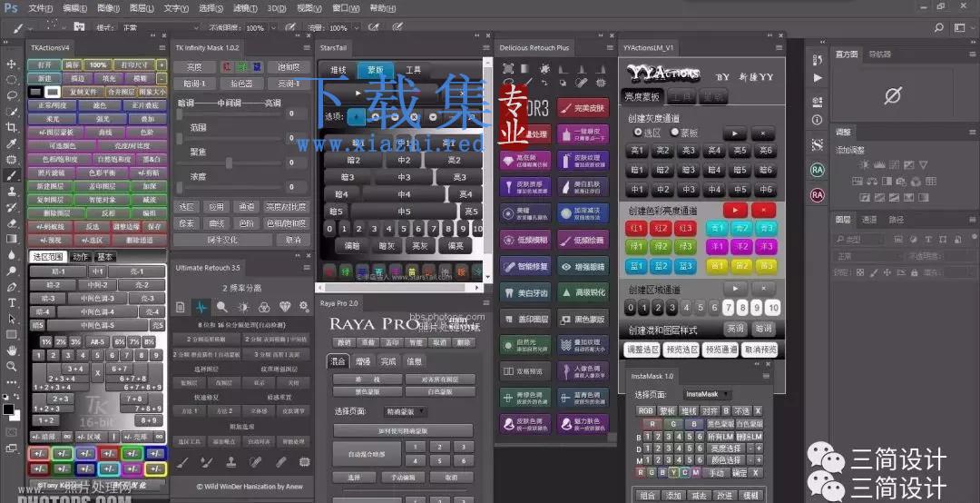Select the Crop tool
This screenshot has height=503, width=980.
pyautogui.click(x=11, y=128)
